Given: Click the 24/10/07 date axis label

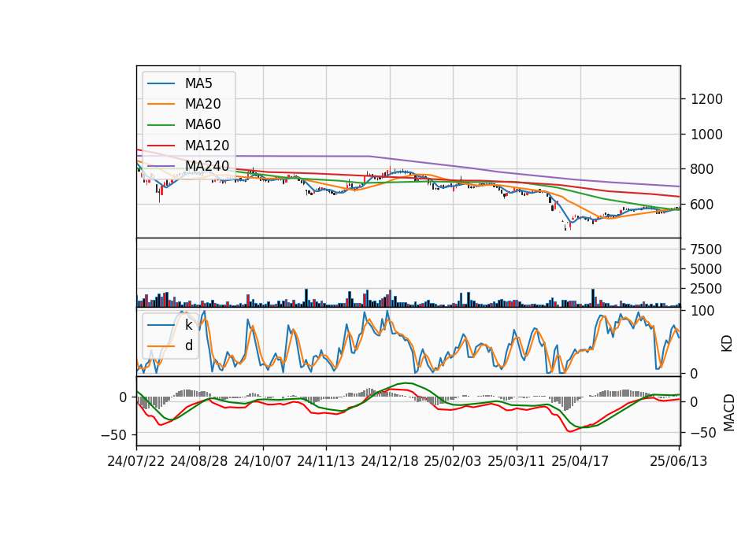Looking at the screenshot, I should pos(263,461).
